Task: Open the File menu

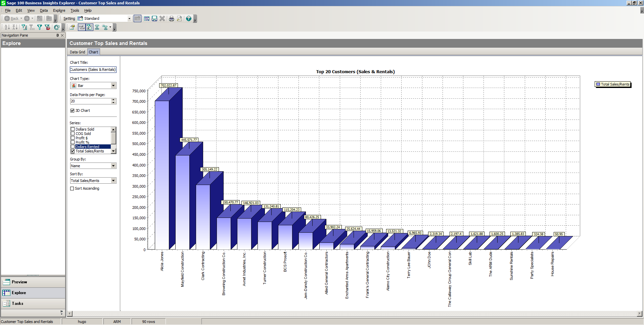Action: point(8,10)
